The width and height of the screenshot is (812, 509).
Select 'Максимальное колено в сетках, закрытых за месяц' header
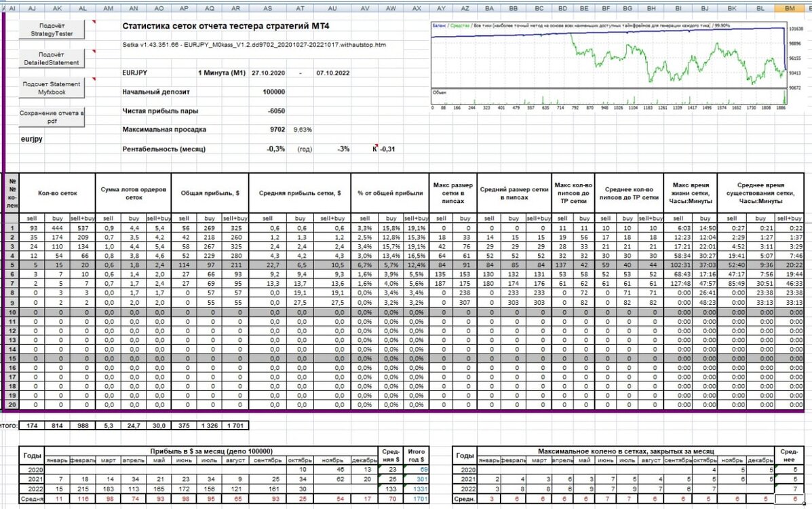625,451
